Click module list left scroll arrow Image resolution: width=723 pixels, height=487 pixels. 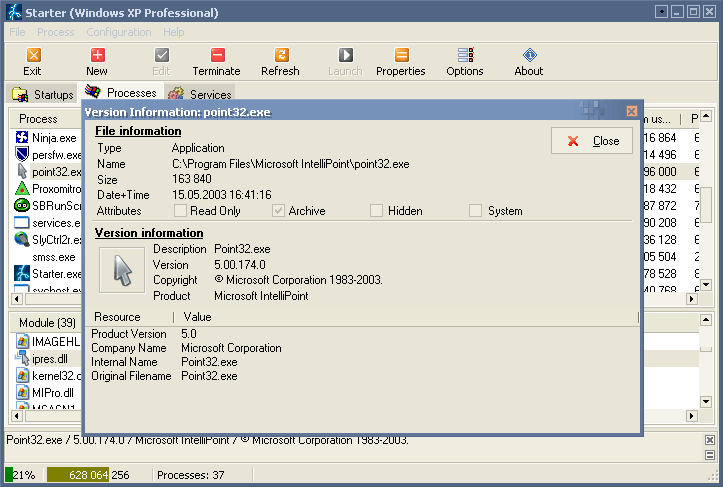[x=17, y=416]
